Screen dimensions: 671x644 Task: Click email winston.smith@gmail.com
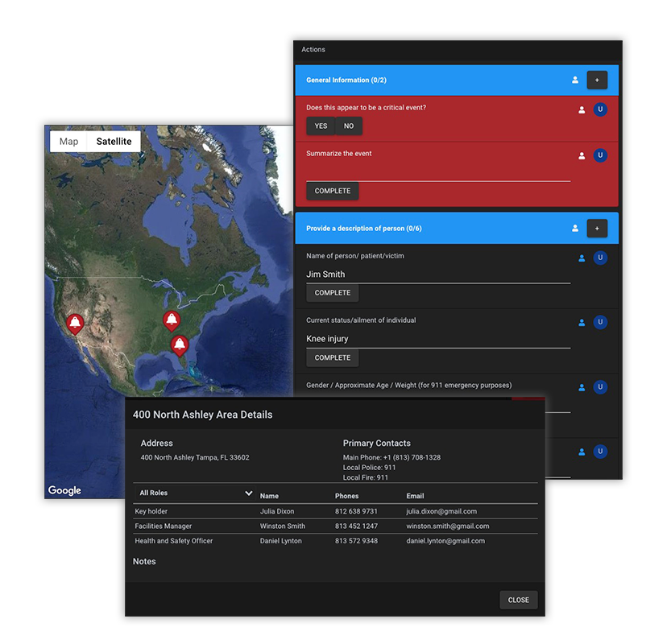(448, 526)
